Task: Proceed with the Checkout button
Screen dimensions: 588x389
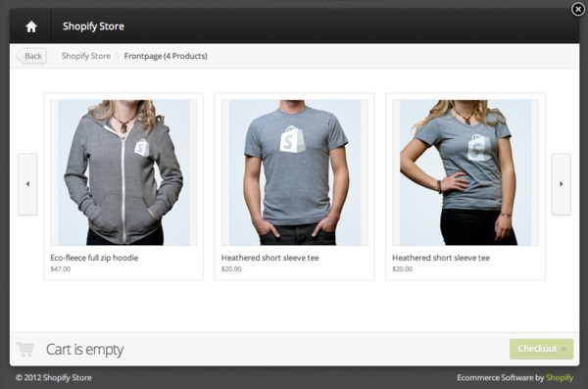Action: point(541,349)
